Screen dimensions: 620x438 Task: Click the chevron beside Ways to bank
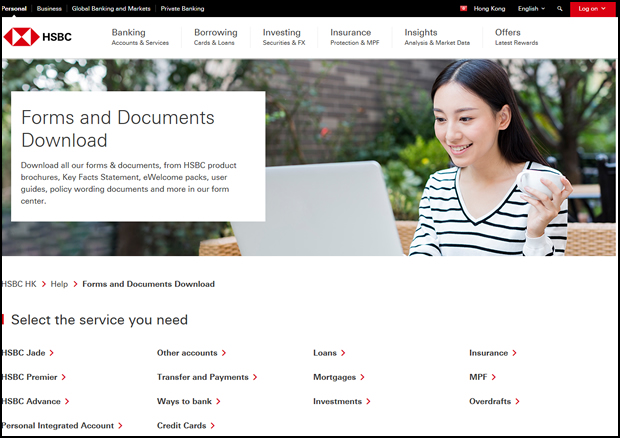click(x=218, y=402)
